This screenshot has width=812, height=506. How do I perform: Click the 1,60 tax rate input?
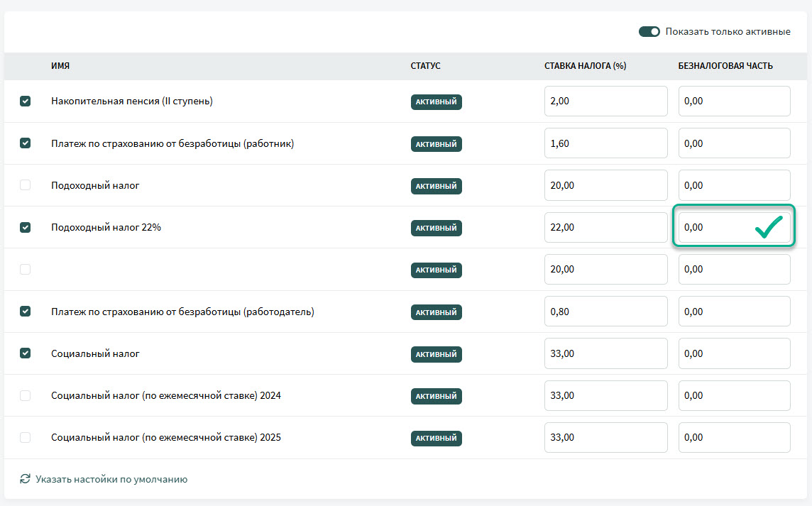(605, 143)
